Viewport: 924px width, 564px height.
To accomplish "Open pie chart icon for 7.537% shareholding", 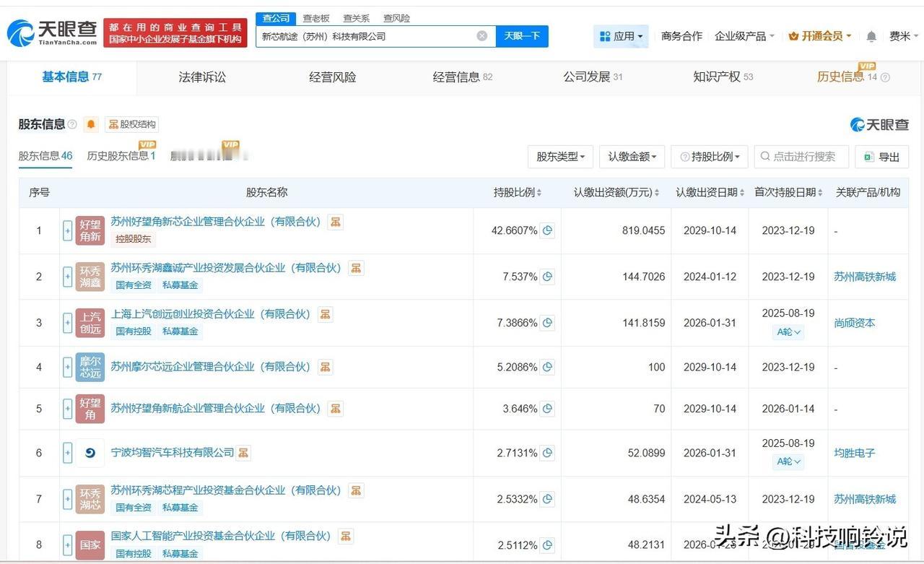I will click(547, 277).
